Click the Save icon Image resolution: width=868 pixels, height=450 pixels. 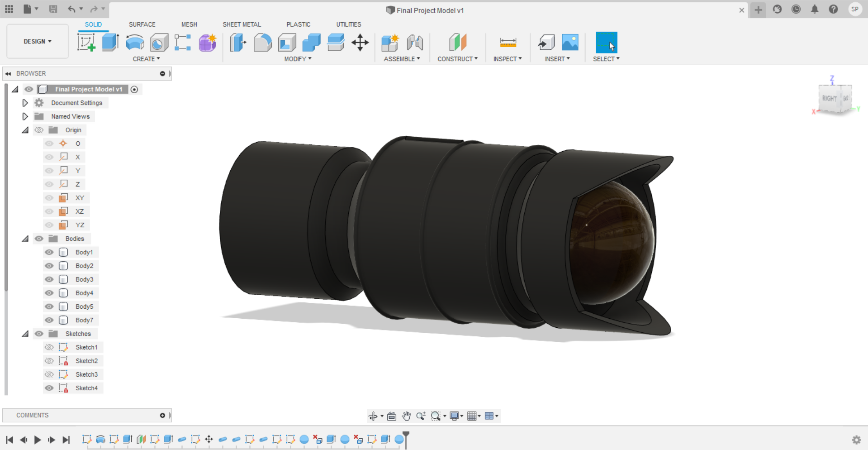(x=53, y=9)
